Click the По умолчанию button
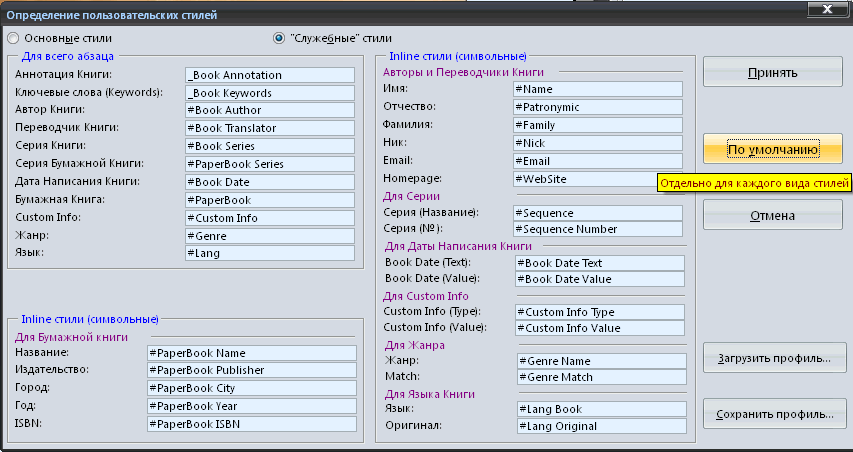The height and width of the screenshot is (452, 853). coord(772,150)
